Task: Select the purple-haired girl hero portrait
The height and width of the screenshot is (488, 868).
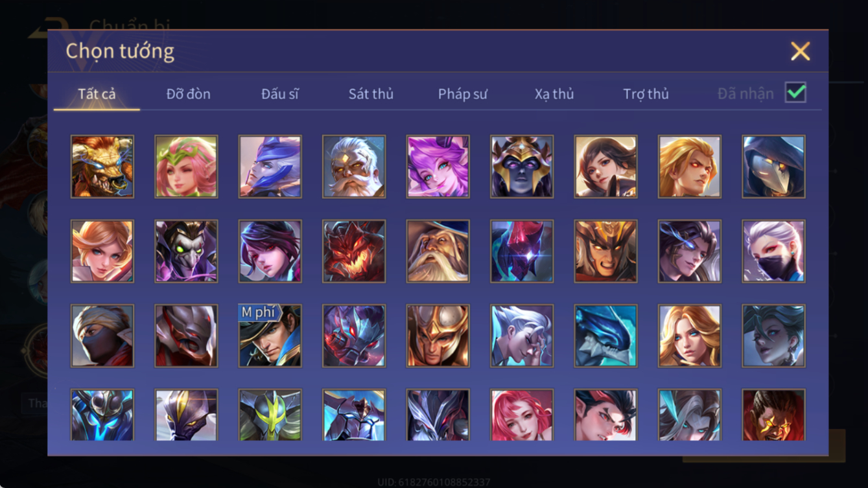Action: [x=438, y=167]
